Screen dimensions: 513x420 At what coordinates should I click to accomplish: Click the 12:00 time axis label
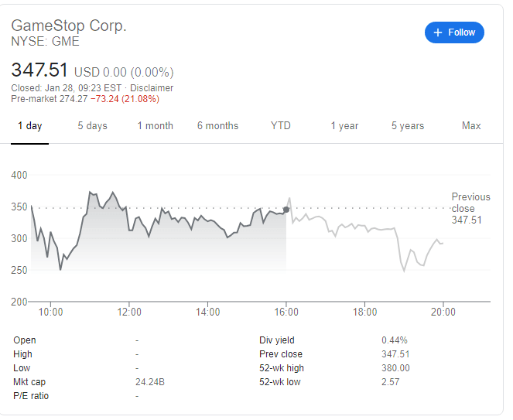129,312
